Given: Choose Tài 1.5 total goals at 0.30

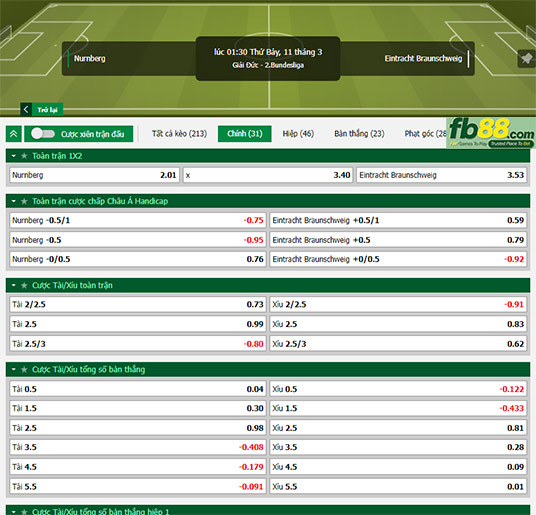Looking at the screenshot, I should (x=138, y=408).
